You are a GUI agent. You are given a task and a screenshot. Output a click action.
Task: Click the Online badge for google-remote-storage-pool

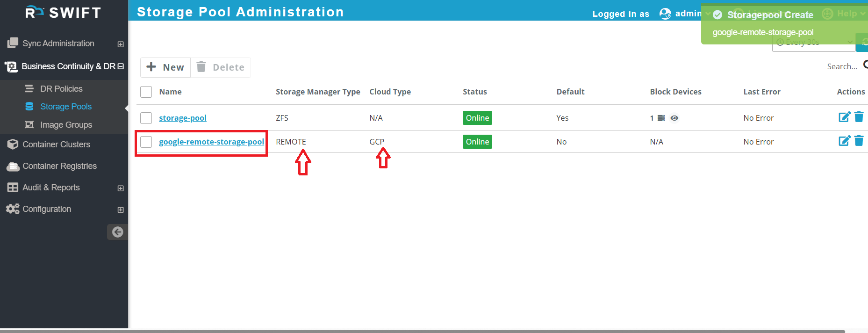[477, 142]
